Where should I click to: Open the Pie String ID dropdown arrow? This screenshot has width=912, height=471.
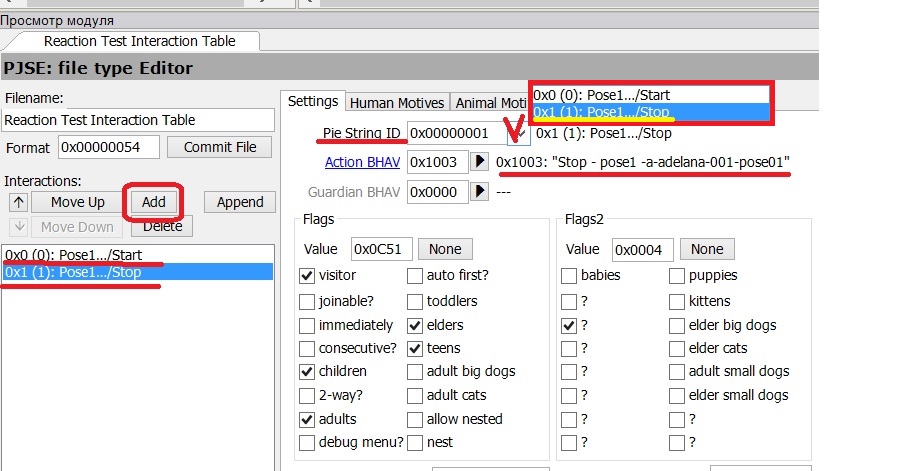[x=520, y=133]
